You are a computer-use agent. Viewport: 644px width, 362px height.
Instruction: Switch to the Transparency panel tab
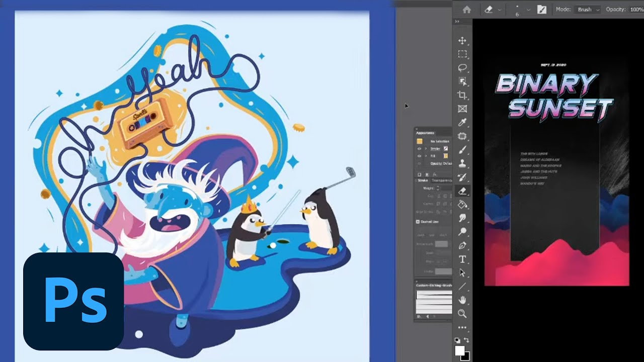pos(441,180)
